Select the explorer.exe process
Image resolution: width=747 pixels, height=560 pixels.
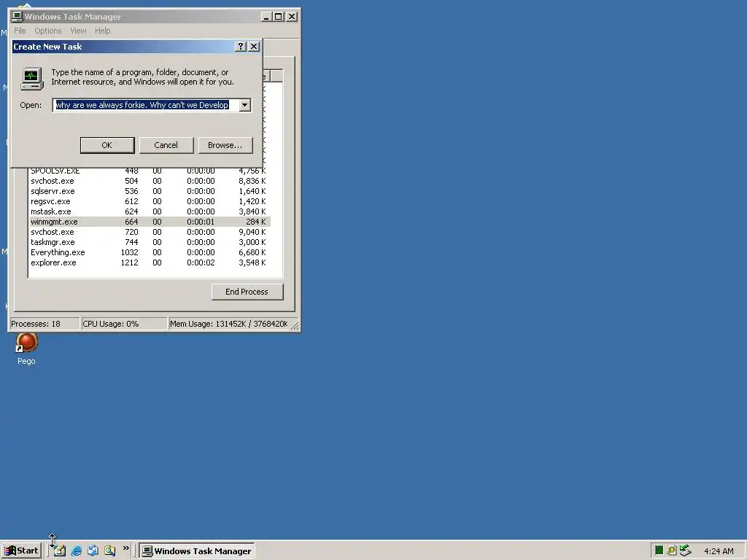[x=150, y=262]
